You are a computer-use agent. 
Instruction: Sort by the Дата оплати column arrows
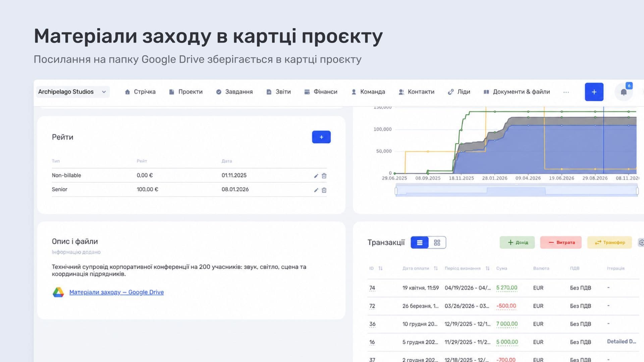pyautogui.click(x=436, y=268)
